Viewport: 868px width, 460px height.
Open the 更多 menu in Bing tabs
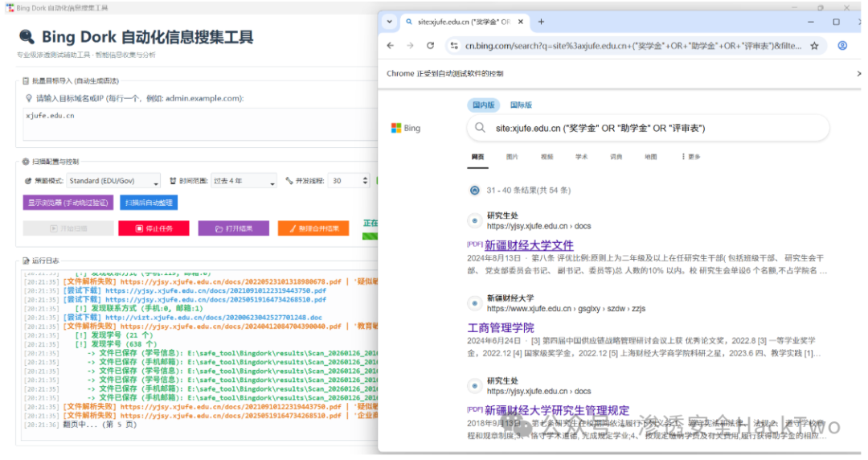(x=691, y=157)
